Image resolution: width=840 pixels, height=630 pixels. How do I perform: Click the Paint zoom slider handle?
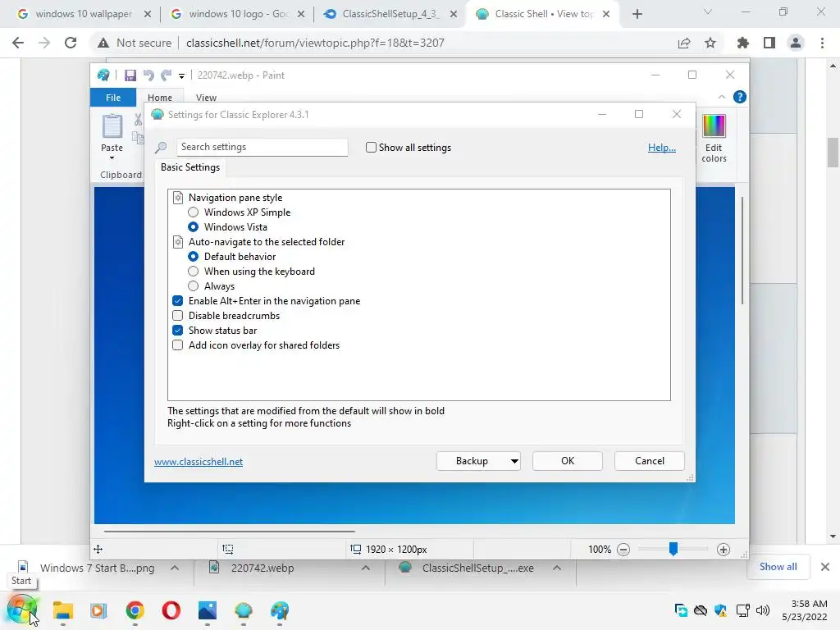click(x=673, y=549)
